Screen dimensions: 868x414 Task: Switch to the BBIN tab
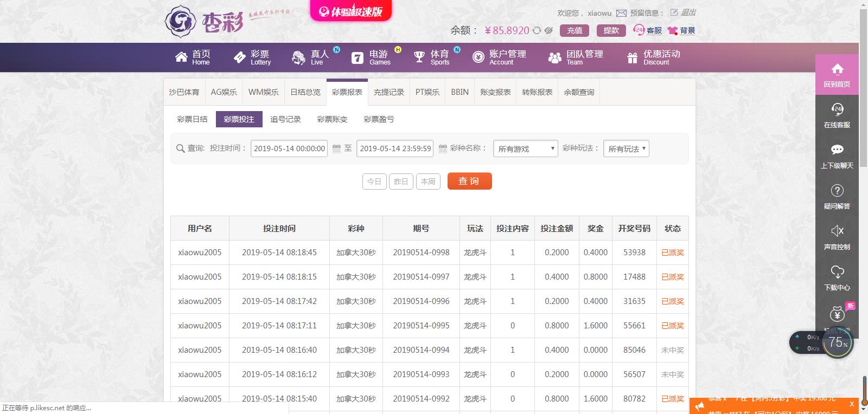point(459,92)
